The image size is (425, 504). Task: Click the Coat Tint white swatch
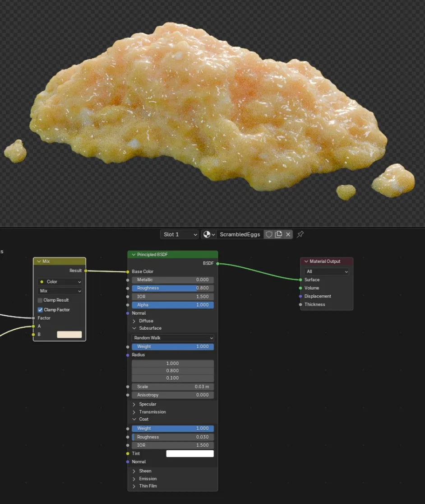tap(189, 453)
